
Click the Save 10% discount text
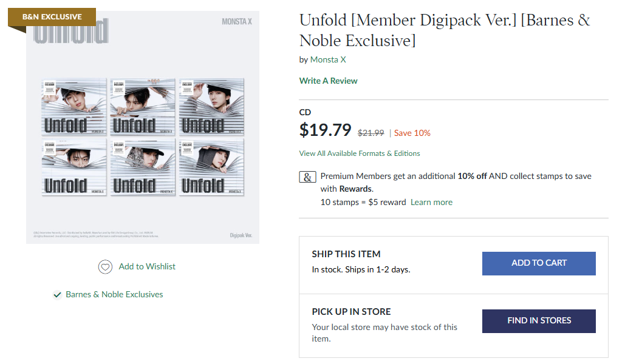click(412, 133)
